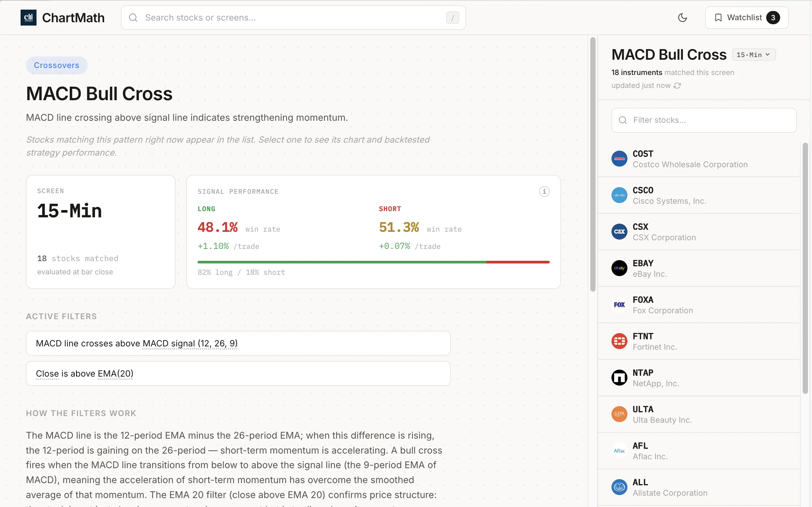
Task: Open the FOXA ticker row
Action: [x=699, y=305]
